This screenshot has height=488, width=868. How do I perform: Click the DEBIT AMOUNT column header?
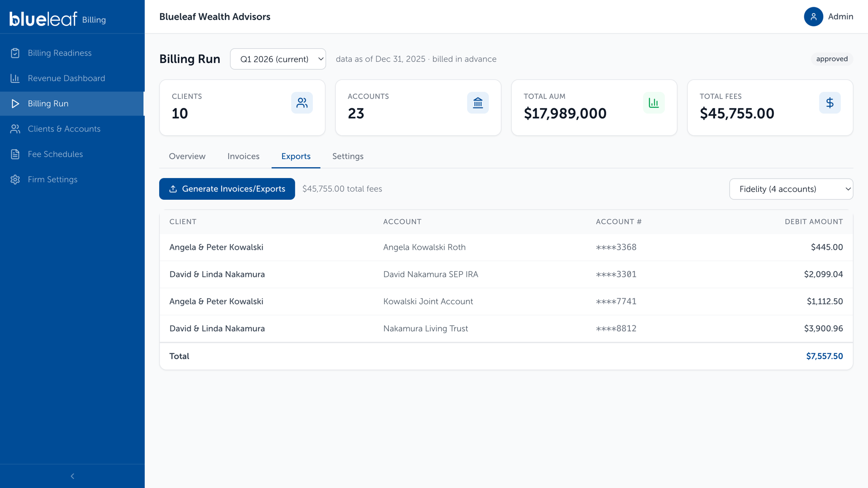click(814, 222)
